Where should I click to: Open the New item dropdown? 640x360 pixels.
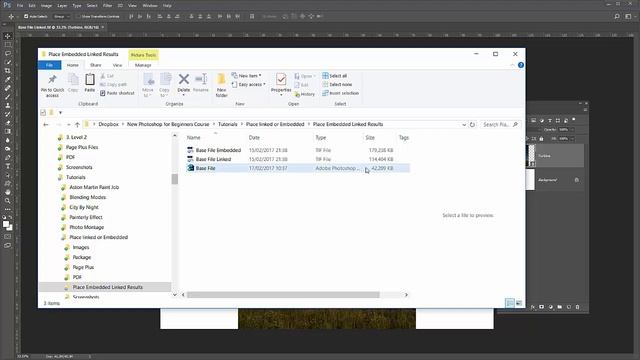(x=246, y=76)
